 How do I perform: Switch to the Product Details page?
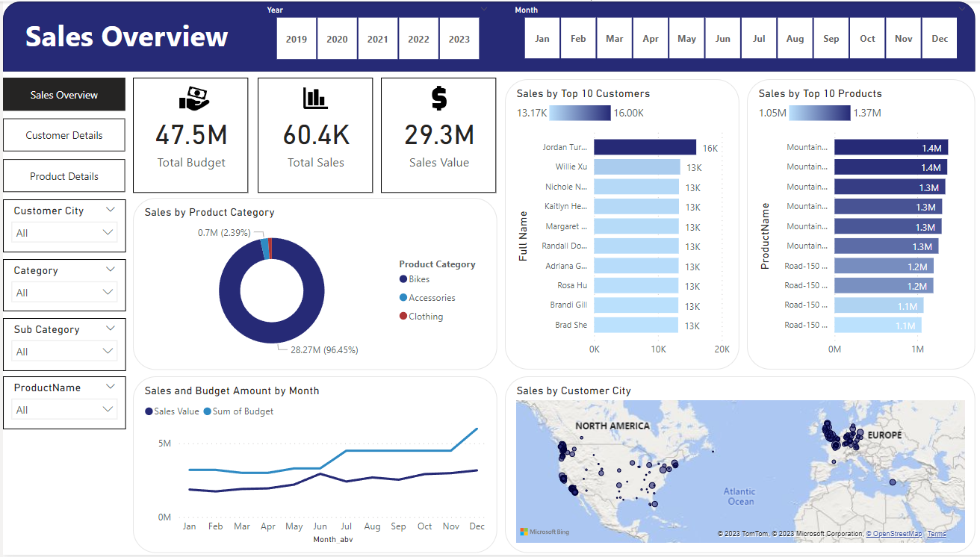[x=63, y=175]
